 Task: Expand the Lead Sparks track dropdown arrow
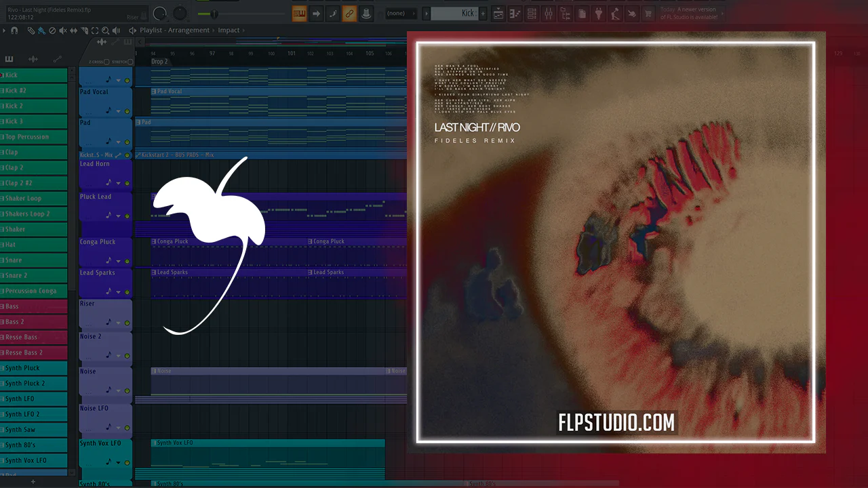pyautogui.click(x=119, y=293)
